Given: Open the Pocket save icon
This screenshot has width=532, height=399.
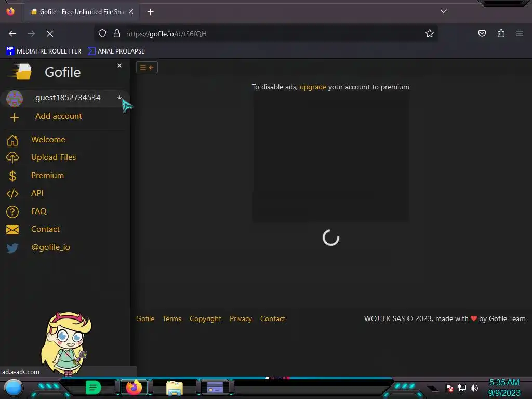Looking at the screenshot, I should click(x=482, y=33).
